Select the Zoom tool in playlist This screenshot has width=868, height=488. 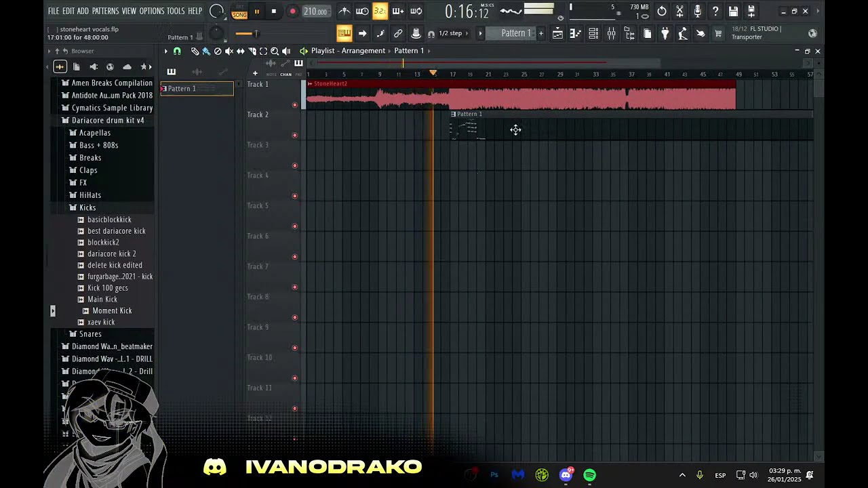click(275, 51)
